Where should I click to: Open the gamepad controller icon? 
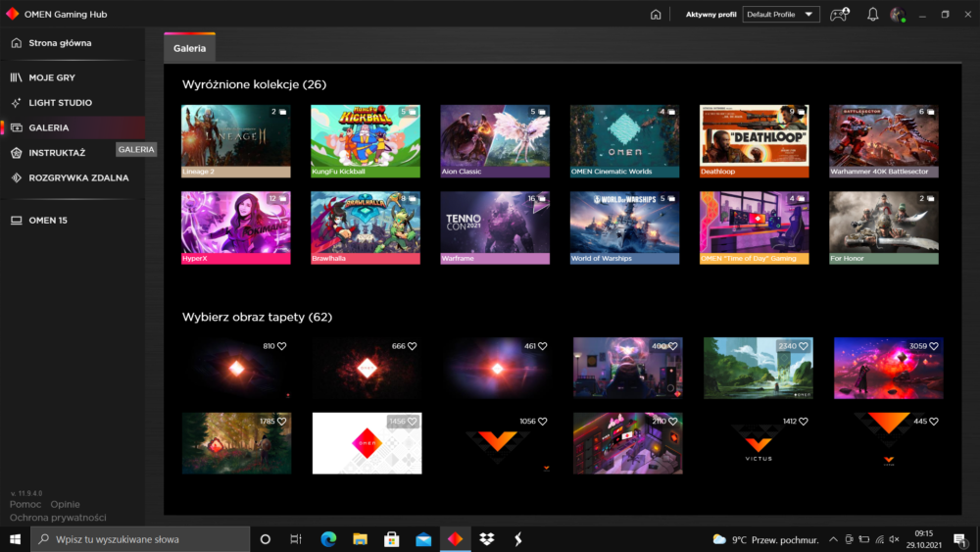click(839, 15)
